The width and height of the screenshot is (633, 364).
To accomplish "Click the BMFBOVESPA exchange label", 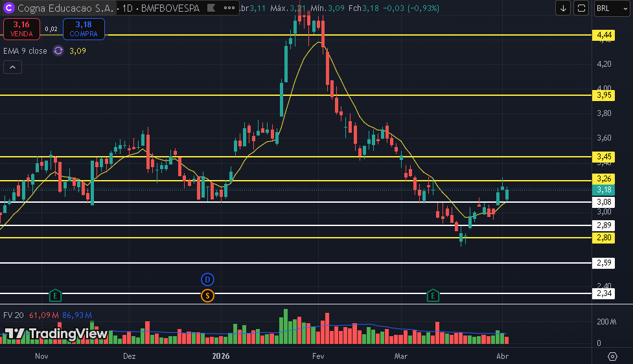I will pos(170,8).
